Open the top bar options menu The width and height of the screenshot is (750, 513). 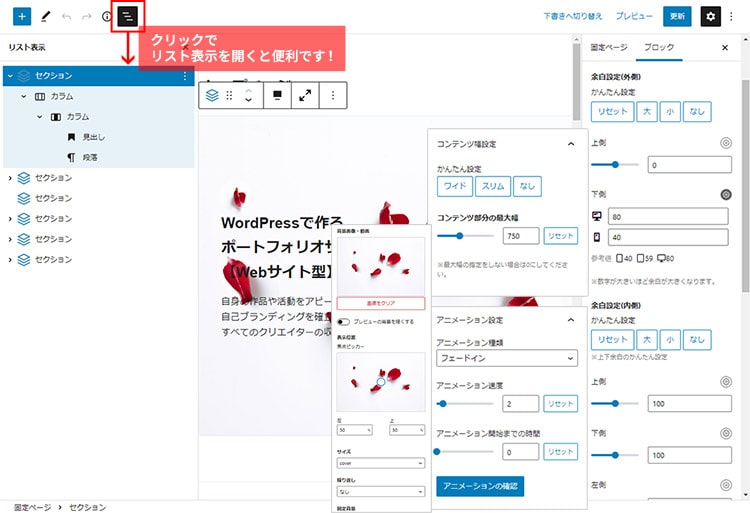point(731,17)
